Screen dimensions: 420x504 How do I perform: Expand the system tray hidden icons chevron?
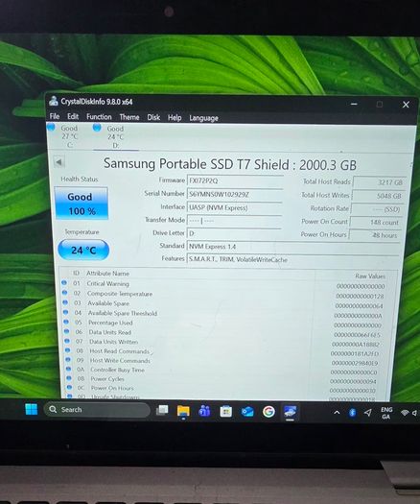[337, 412]
